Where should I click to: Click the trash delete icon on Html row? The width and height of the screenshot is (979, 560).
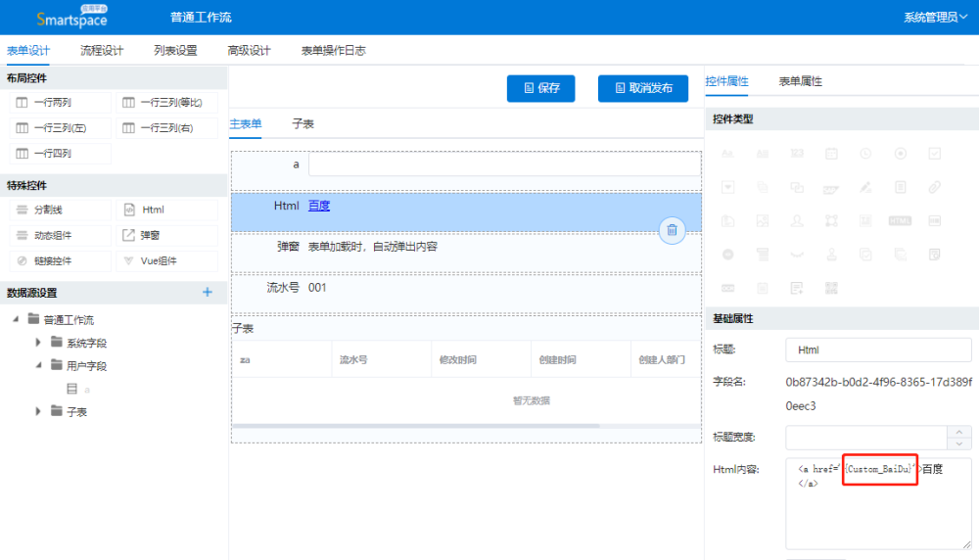672,231
